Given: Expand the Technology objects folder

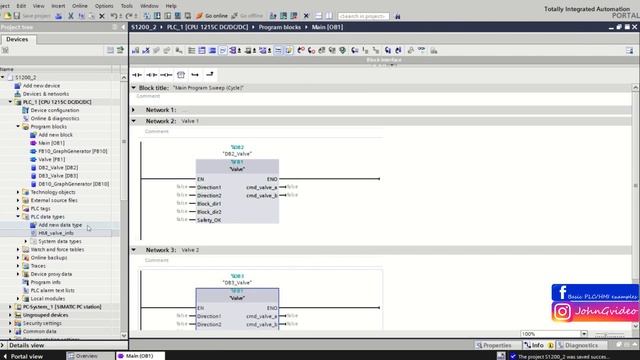Looking at the screenshot, I should [x=18, y=192].
